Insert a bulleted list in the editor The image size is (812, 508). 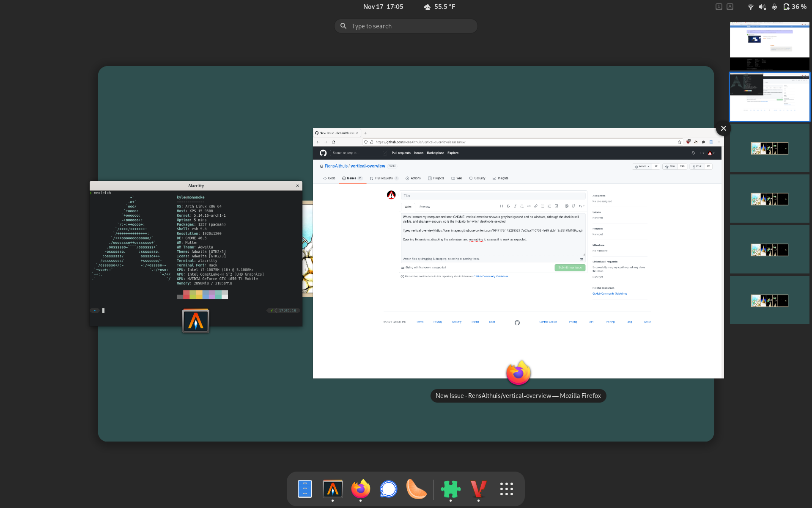(x=543, y=206)
